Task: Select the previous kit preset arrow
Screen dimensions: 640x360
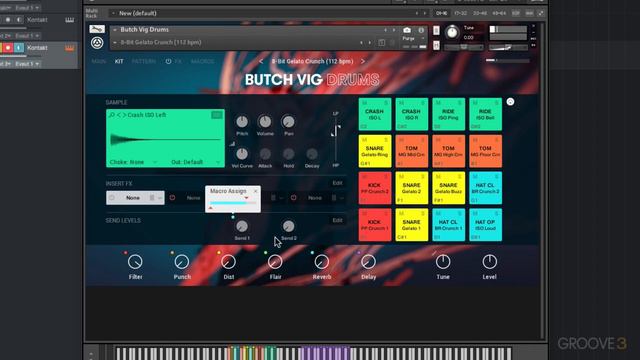Action: click(x=261, y=61)
